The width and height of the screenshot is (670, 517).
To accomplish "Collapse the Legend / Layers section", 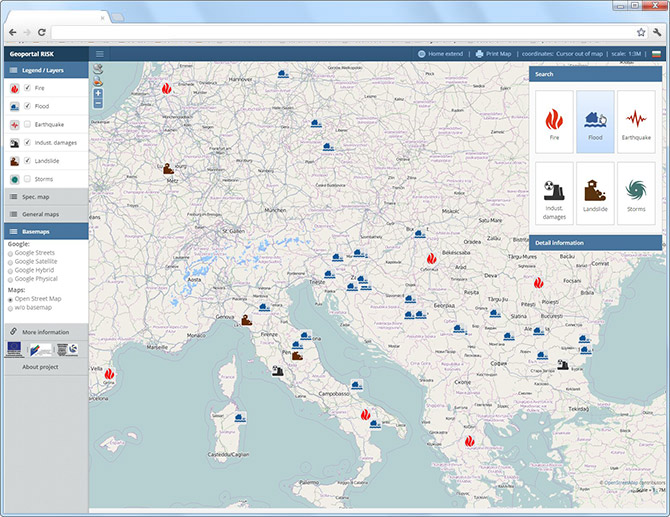I will coord(46,70).
